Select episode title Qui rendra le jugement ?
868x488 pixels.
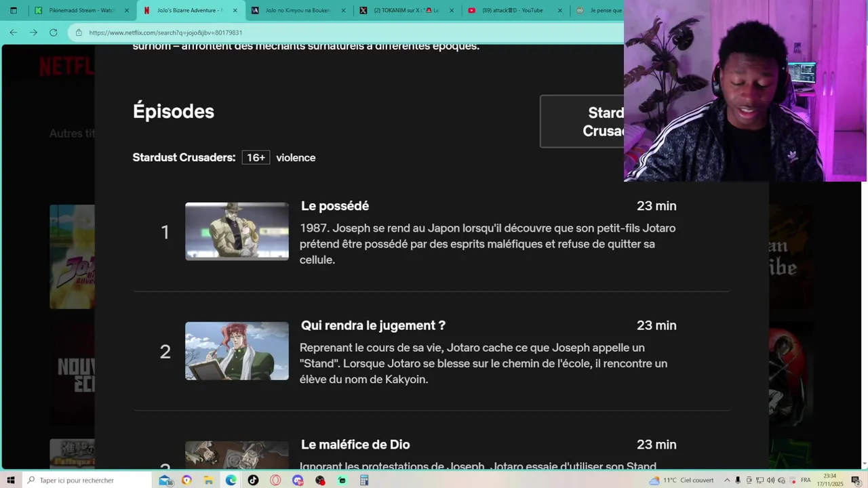click(373, 325)
